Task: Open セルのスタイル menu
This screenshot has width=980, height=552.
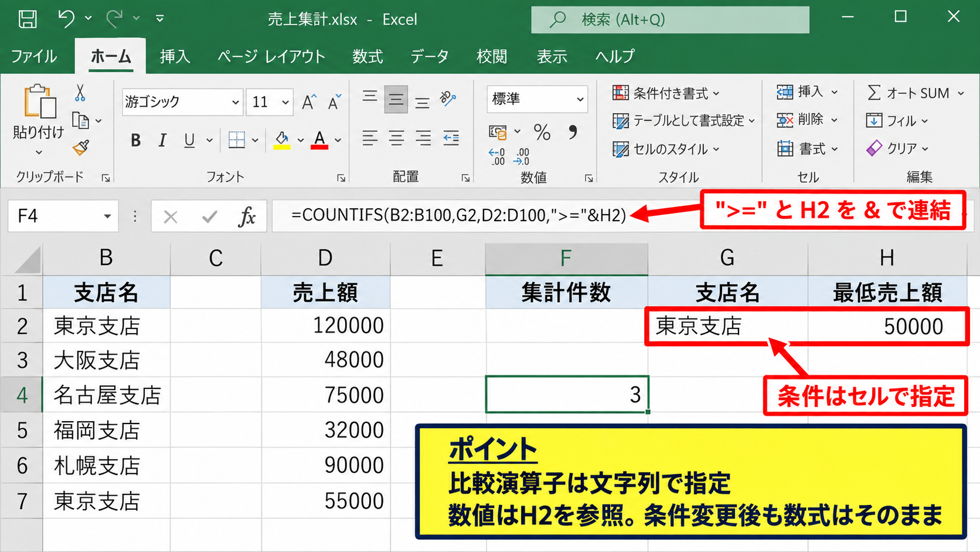Action: point(666,149)
